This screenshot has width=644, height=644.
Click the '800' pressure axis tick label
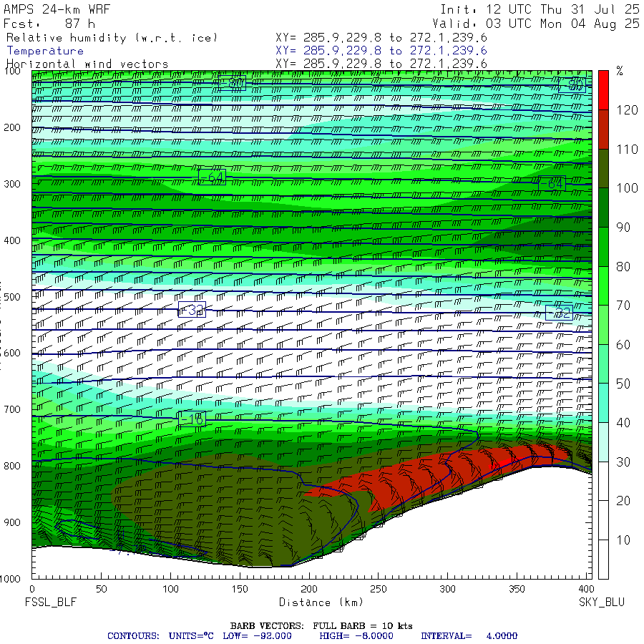click(x=12, y=466)
